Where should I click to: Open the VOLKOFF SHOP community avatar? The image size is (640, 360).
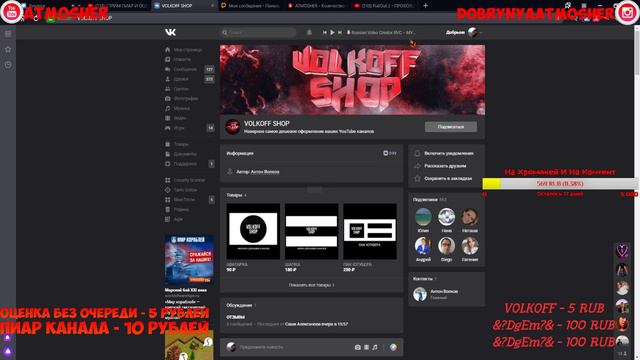233,127
